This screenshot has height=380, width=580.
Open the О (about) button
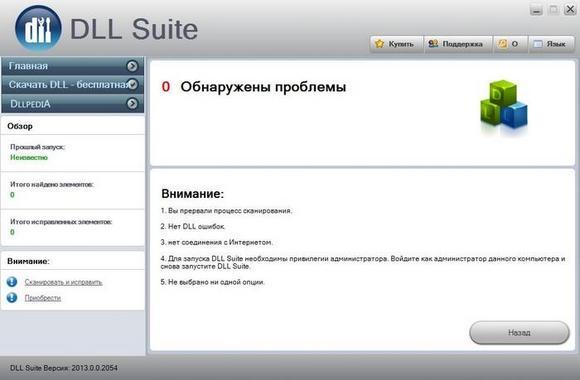[510, 44]
